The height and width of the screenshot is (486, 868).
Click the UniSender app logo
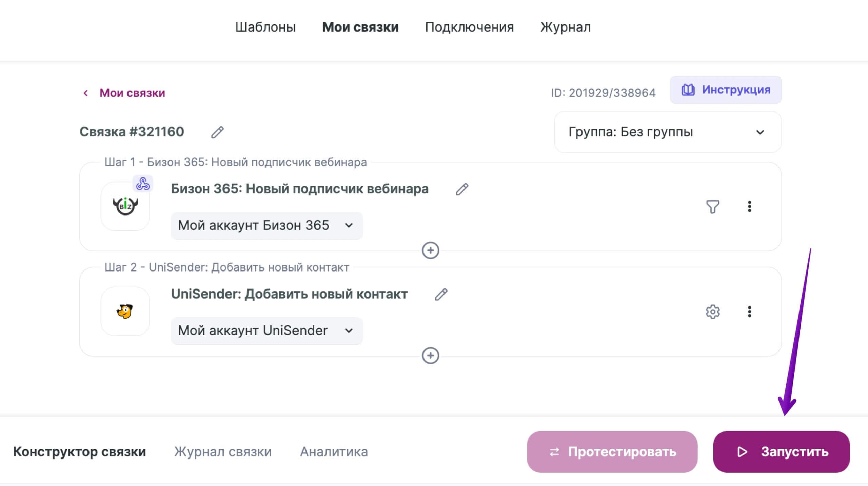[x=125, y=311]
